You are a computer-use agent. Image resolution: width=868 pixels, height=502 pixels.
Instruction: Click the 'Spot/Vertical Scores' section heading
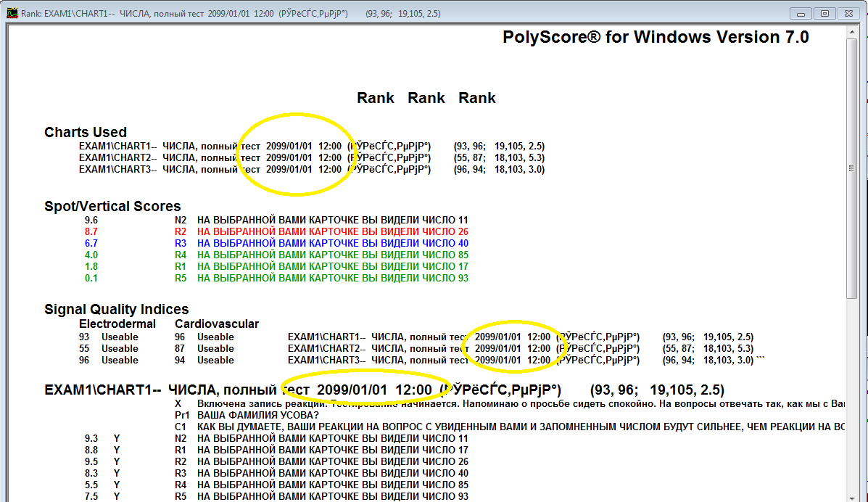(x=112, y=206)
